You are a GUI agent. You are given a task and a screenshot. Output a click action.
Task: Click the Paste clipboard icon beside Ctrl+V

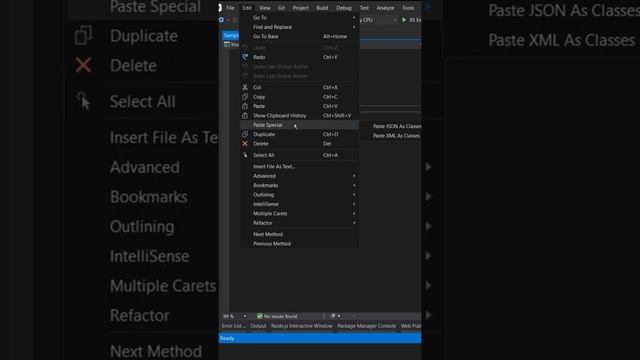coord(245,106)
